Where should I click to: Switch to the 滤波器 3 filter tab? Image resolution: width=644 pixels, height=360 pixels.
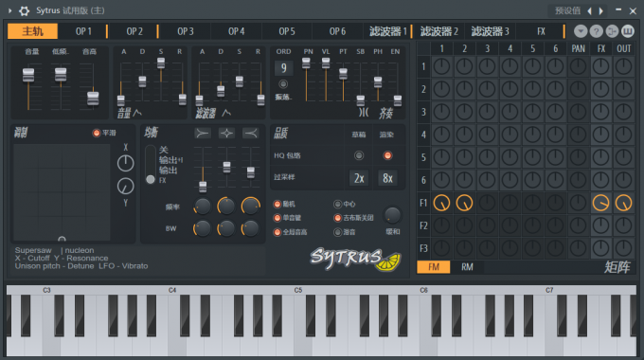[x=490, y=31]
